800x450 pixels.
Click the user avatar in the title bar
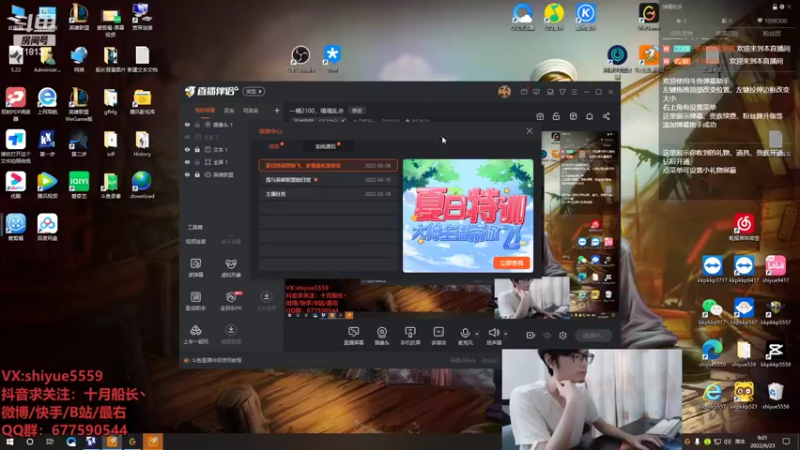505,92
